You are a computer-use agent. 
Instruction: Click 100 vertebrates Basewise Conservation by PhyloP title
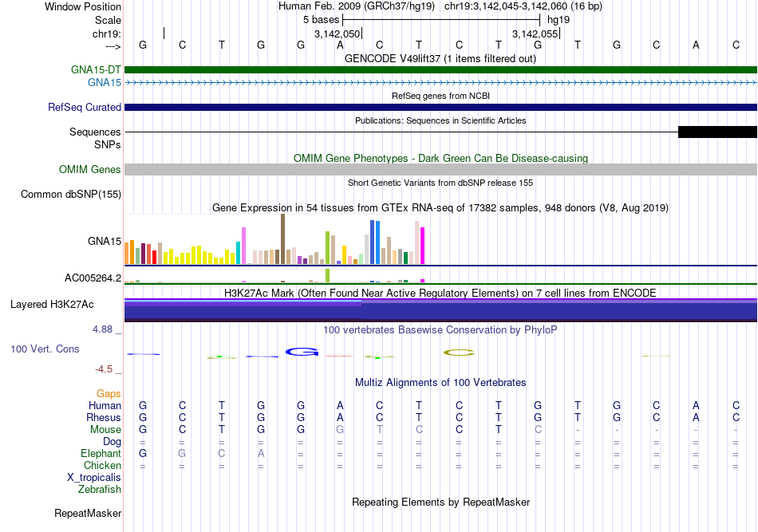pyautogui.click(x=440, y=330)
